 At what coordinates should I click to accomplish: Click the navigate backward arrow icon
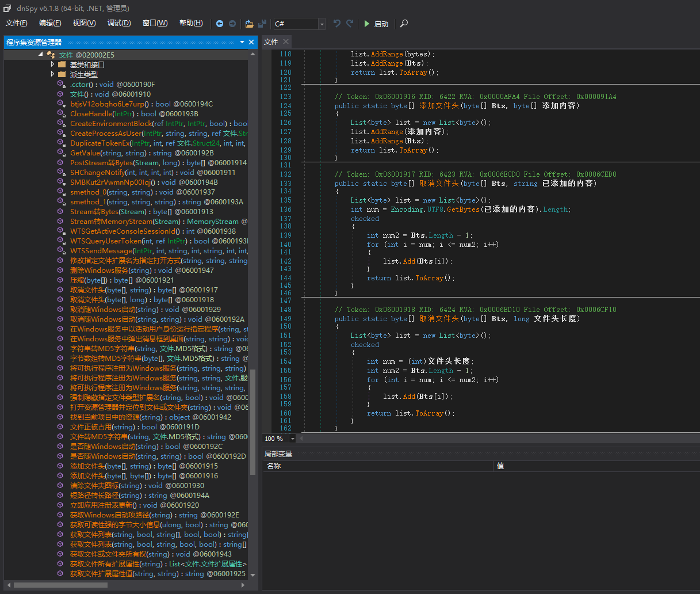point(220,24)
